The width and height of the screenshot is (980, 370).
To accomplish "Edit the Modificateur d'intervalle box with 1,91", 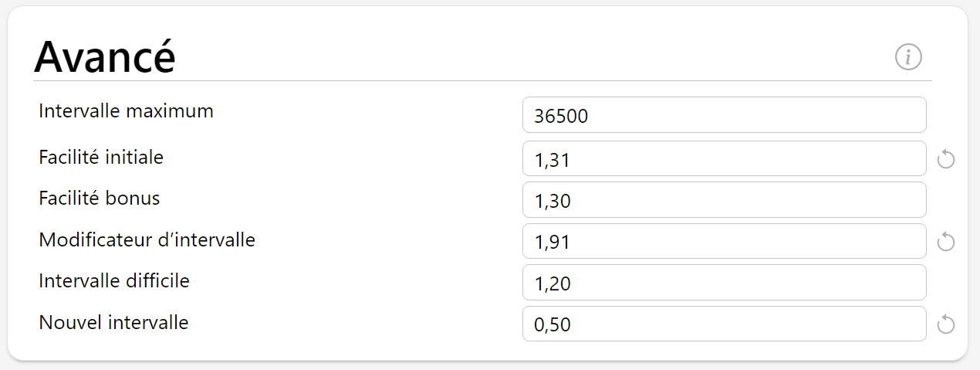I will (x=724, y=241).
